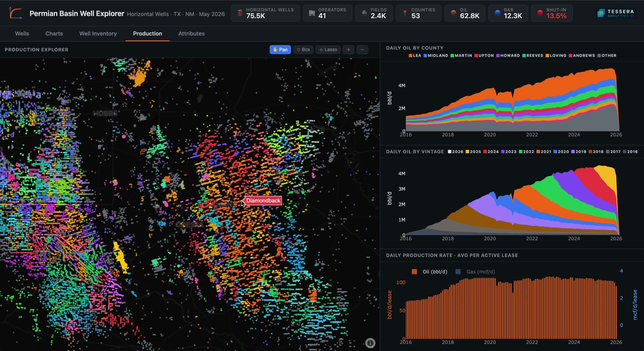Toggle OTHER county legend entry

[607, 56]
